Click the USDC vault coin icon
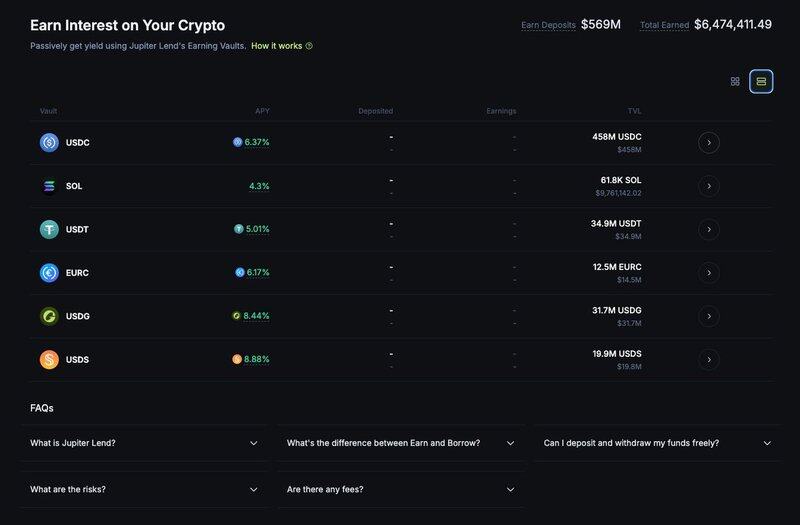The image size is (800, 525). tap(49, 143)
